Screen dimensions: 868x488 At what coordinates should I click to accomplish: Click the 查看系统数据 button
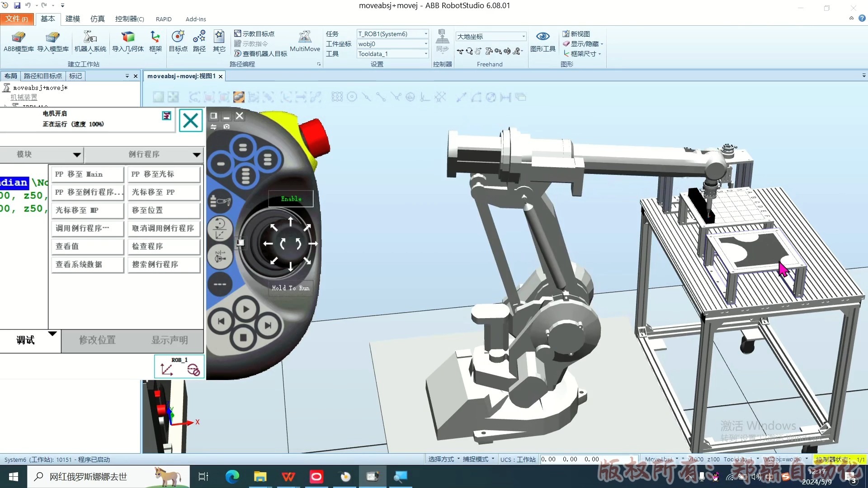87,265
